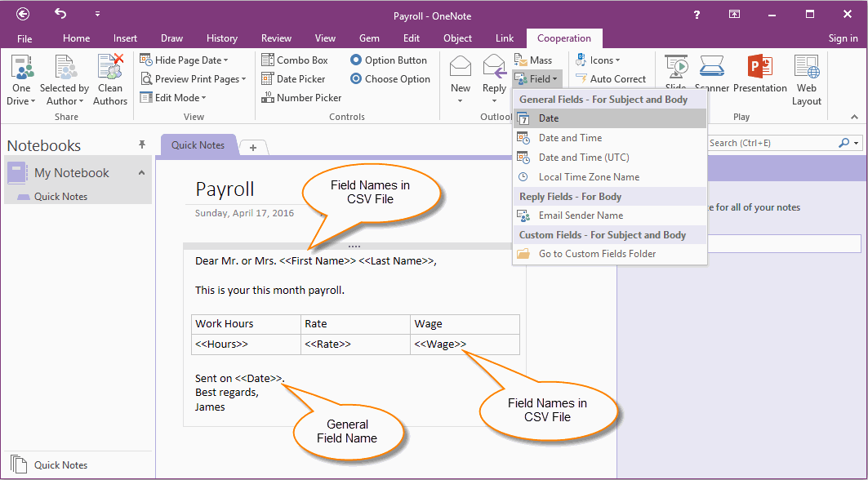Viewport: 868px width, 480px height.
Task: Click the note container top handle
Action: 355,247
